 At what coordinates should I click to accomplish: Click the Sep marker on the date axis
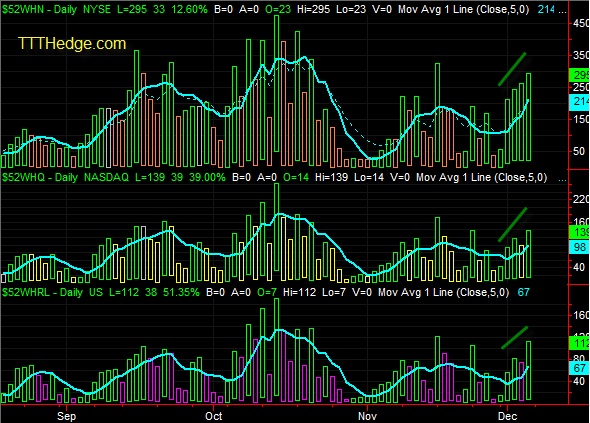click(x=67, y=416)
